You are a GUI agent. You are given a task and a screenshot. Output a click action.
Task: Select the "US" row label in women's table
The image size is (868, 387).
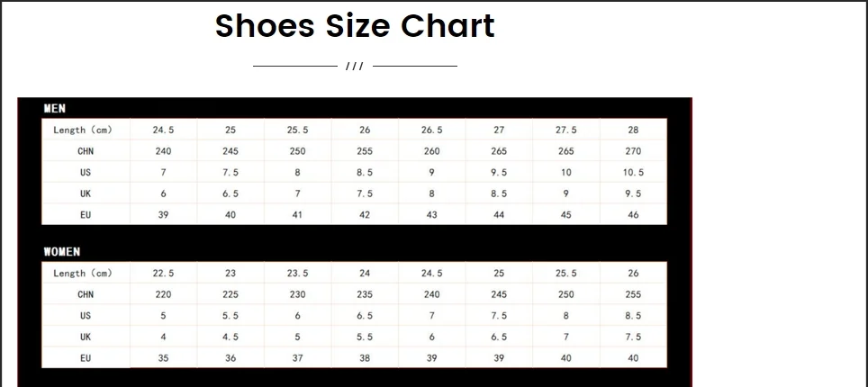[x=86, y=316]
